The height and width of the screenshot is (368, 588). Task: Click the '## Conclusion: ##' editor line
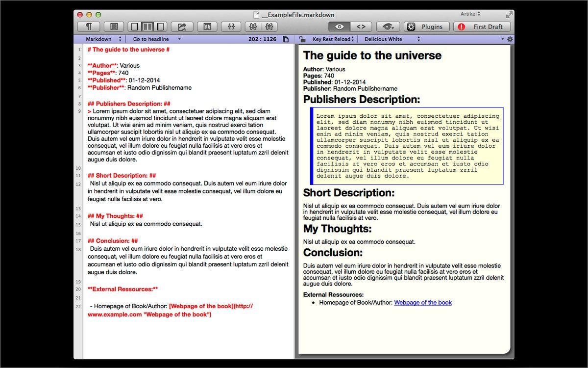(x=113, y=241)
